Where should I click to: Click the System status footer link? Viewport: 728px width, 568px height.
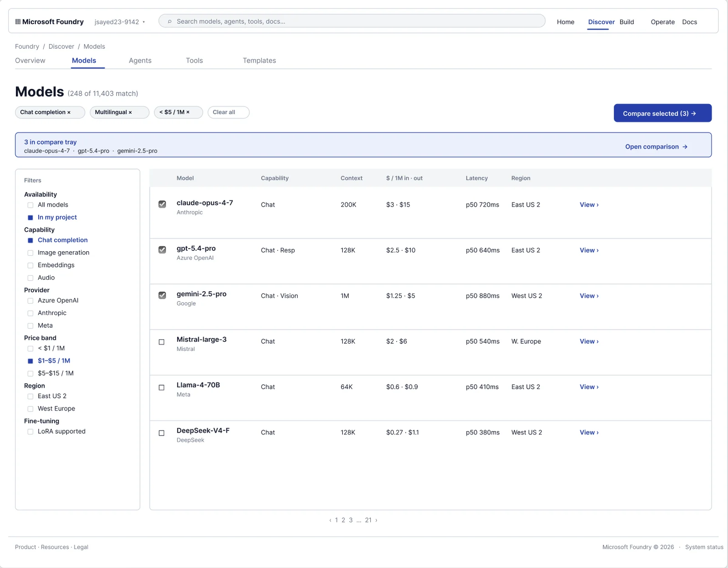(x=704, y=547)
